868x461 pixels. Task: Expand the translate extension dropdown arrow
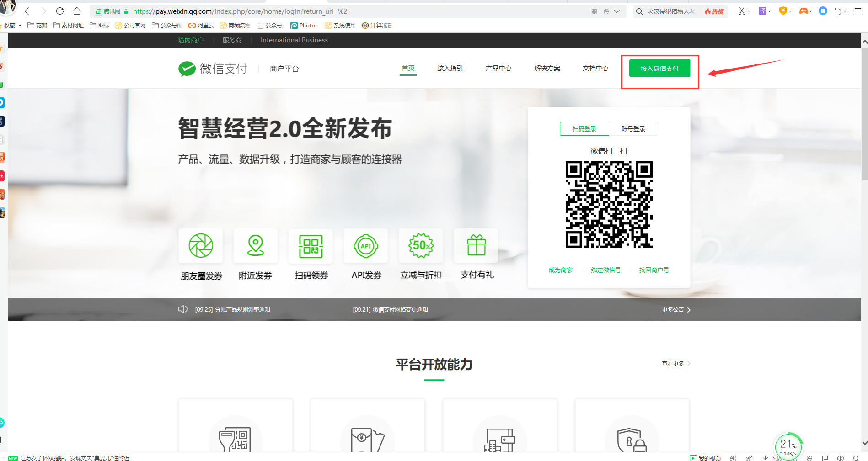point(770,11)
